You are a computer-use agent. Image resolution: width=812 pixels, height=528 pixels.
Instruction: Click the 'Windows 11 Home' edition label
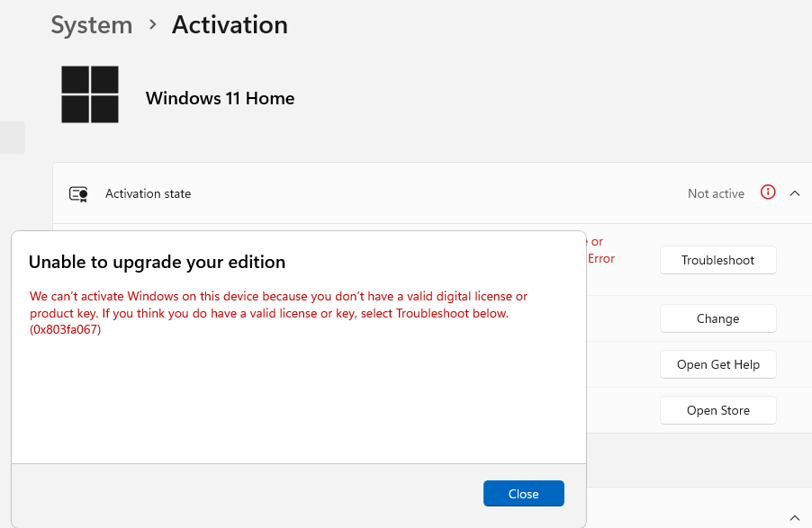pos(220,98)
